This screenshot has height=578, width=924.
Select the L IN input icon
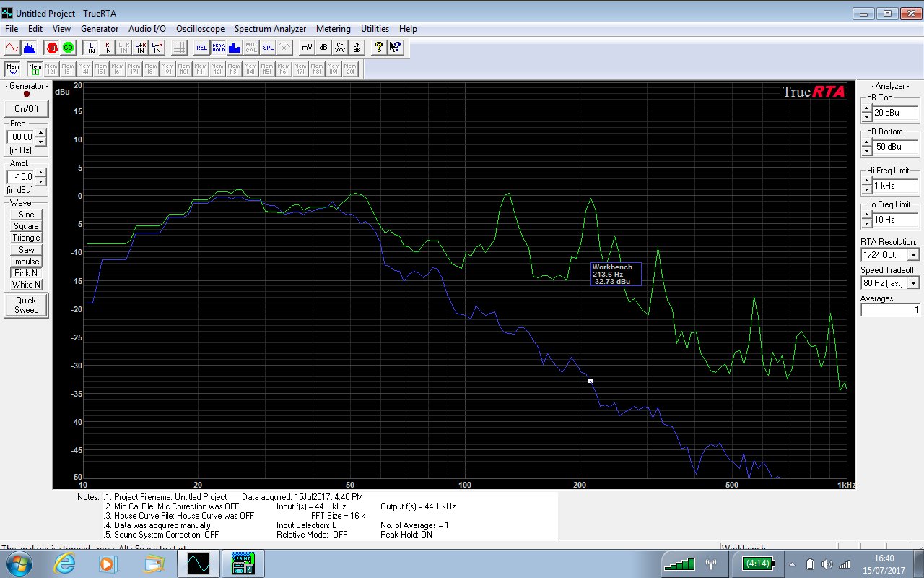[x=91, y=48]
